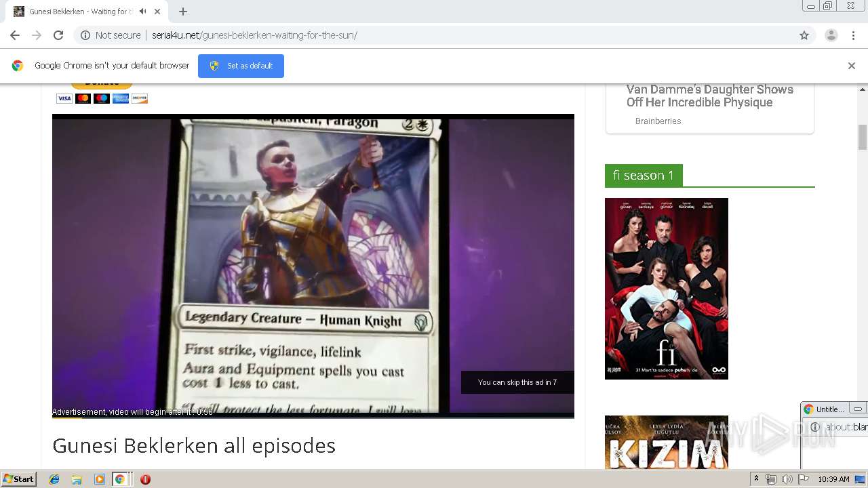Open Chrome three-dot menu
The image size is (868, 488).
(853, 35)
